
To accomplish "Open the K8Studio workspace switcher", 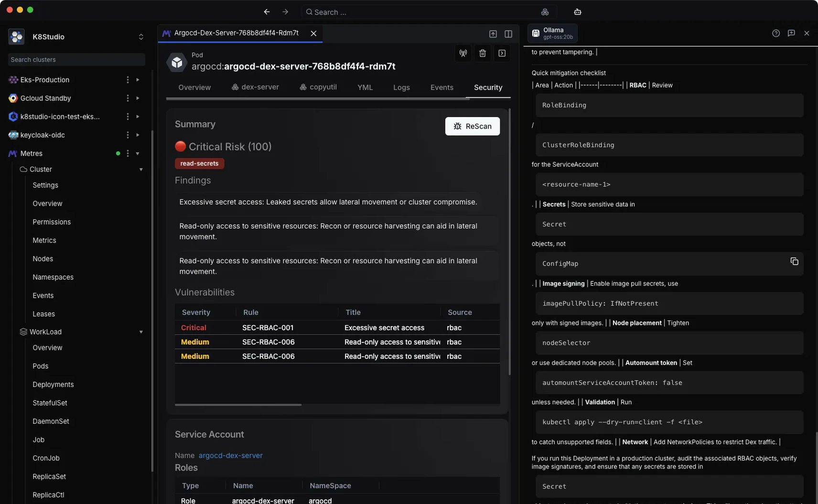I will tap(141, 37).
